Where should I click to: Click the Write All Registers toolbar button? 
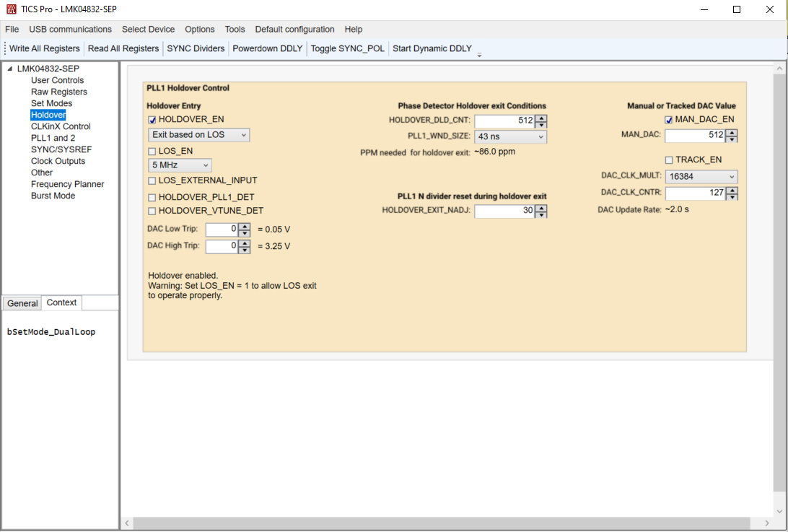coord(43,48)
